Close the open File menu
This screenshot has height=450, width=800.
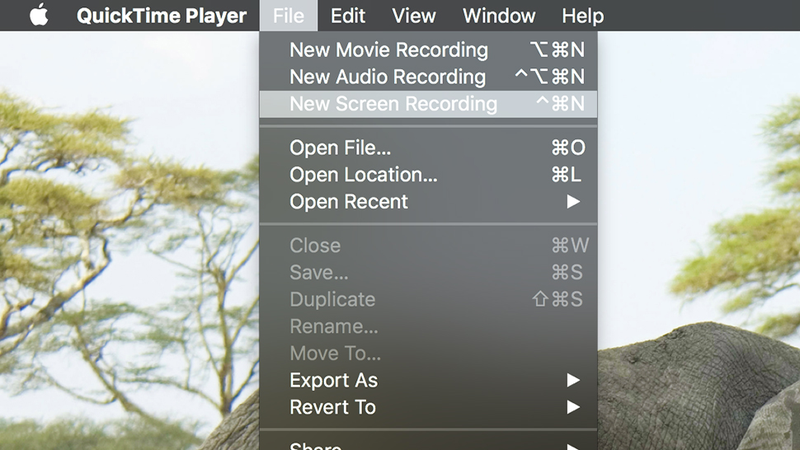click(288, 15)
